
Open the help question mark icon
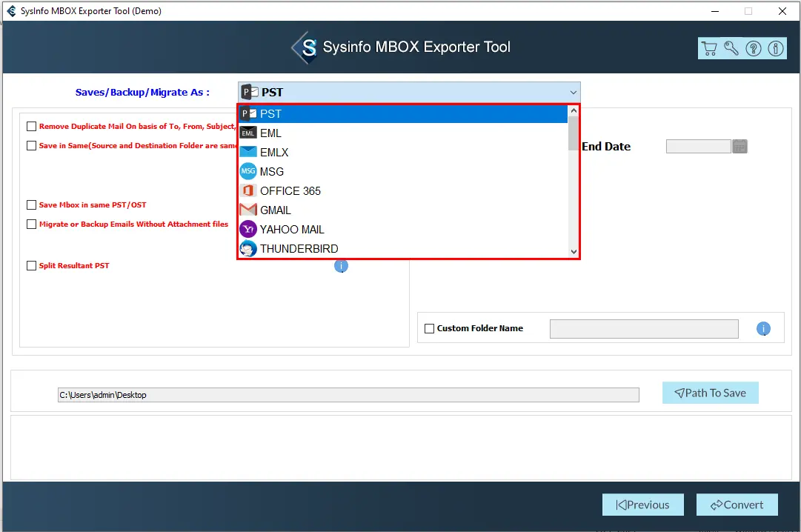click(754, 49)
